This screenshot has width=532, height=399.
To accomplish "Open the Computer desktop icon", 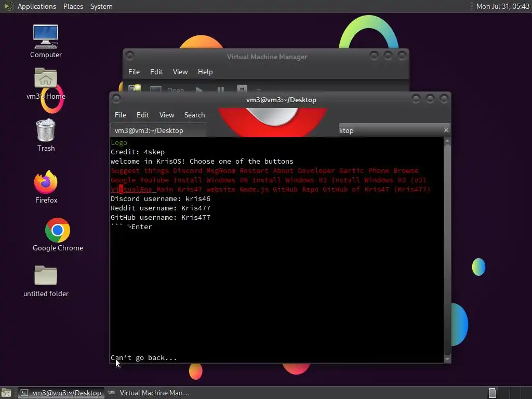I will pyautogui.click(x=46, y=41).
